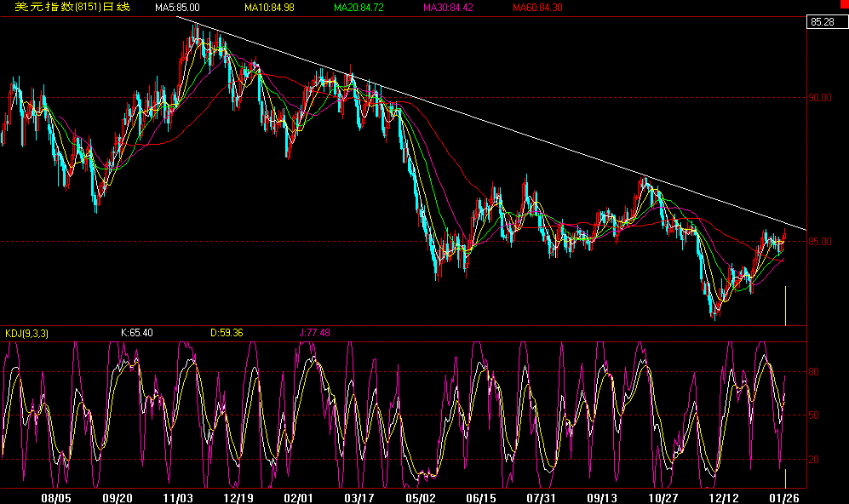Click the 08/05 date label
The height and width of the screenshot is (504, 849).
point(56,498)
